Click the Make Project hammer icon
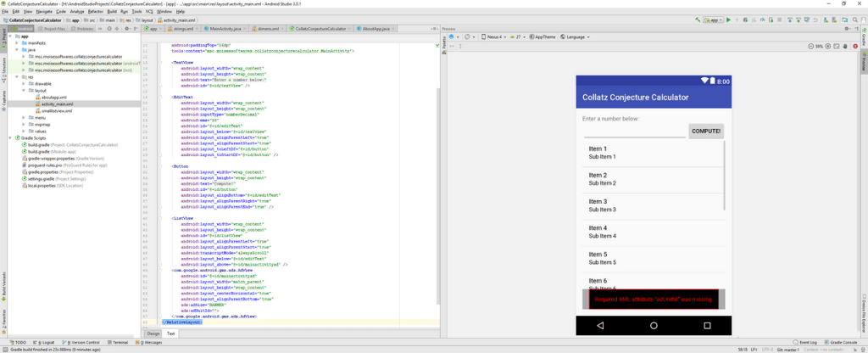868x353 pixels. point(698,20)
